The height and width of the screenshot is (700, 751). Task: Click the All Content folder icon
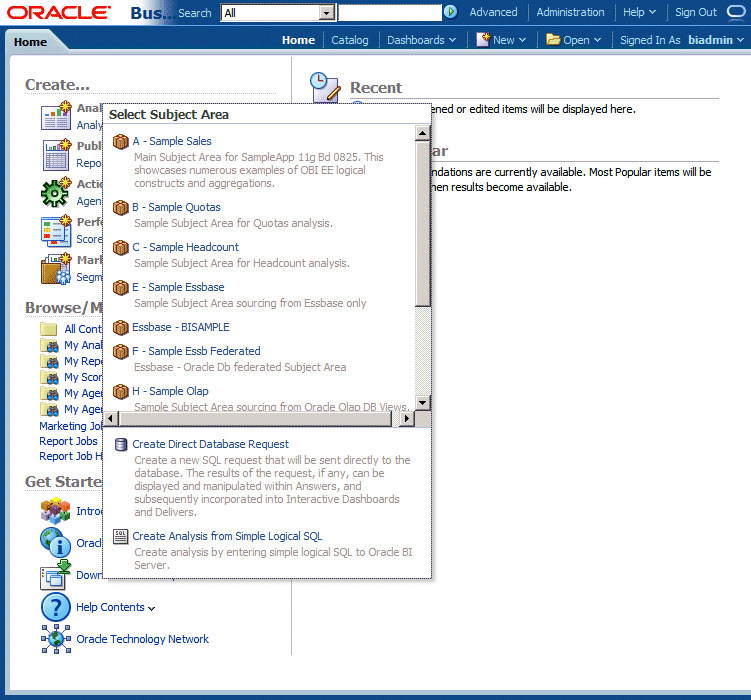48,329
